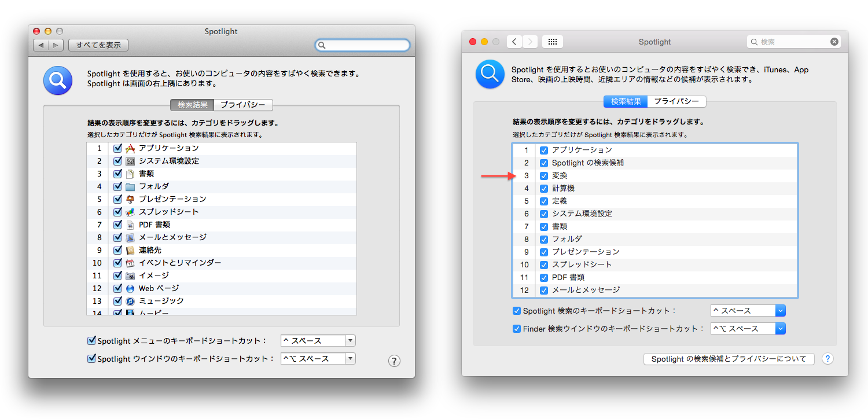Select 検索結果 tab in right window
The image size is (868, 419).
[x=626, y=101]
